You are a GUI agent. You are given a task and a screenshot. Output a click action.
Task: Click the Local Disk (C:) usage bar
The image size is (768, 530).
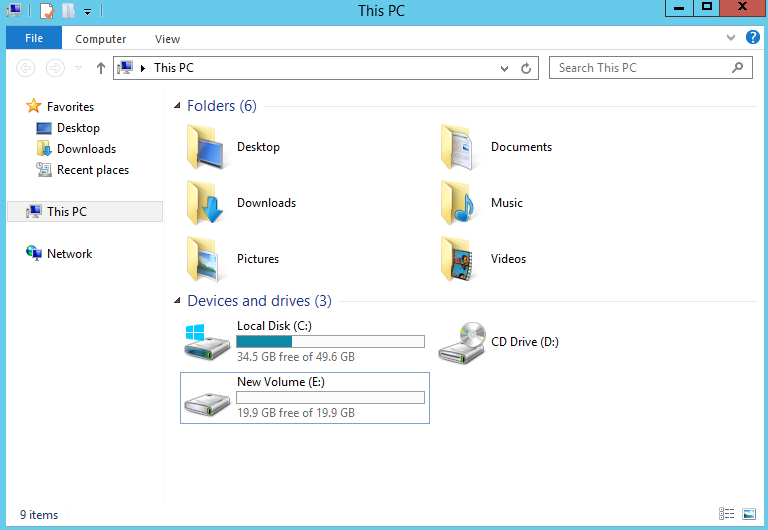pyautogui.click(x=331, y=341)
